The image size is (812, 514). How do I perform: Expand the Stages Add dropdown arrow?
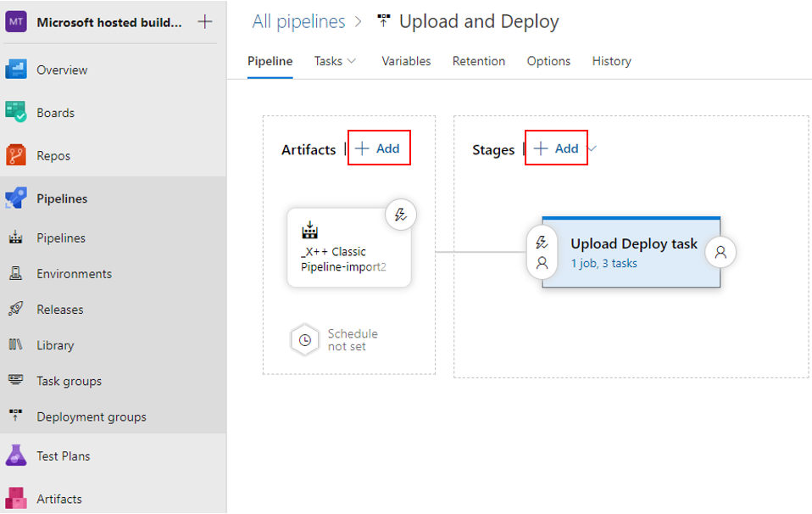[592, 148]
